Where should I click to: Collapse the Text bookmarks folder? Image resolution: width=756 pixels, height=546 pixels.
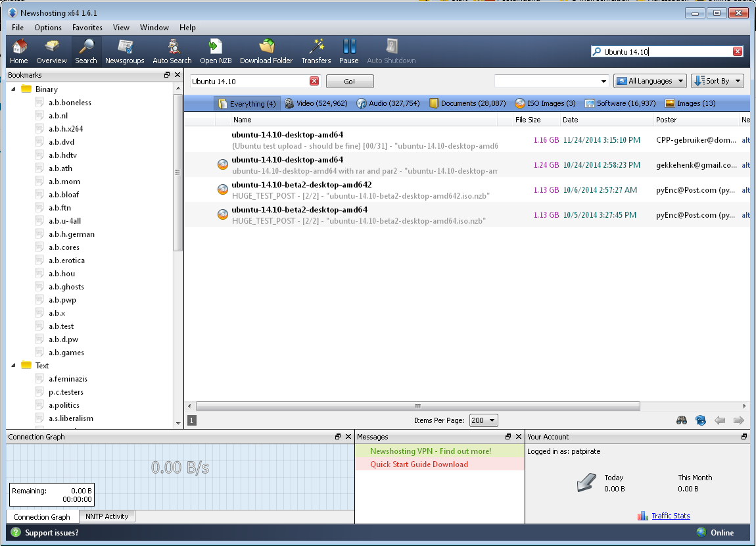click(14, 365)
